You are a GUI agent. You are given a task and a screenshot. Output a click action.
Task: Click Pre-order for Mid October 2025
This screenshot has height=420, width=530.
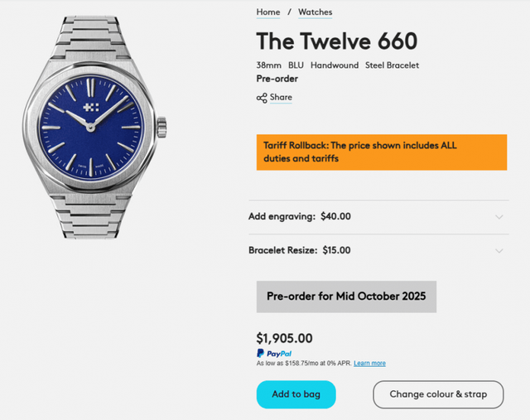coord(346,297)
